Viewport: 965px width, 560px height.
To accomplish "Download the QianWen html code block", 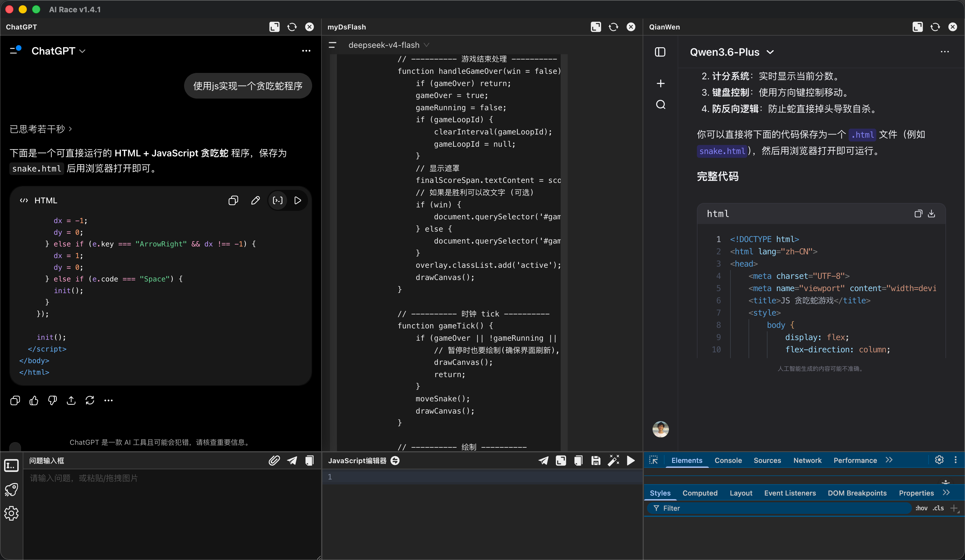I will [931, 213].
